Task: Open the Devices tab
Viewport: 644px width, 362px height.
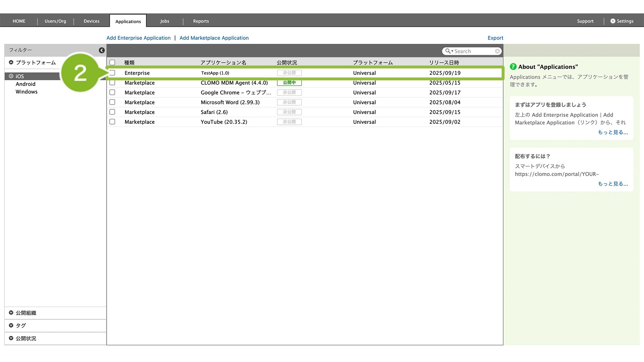Action: click(91, 21)
